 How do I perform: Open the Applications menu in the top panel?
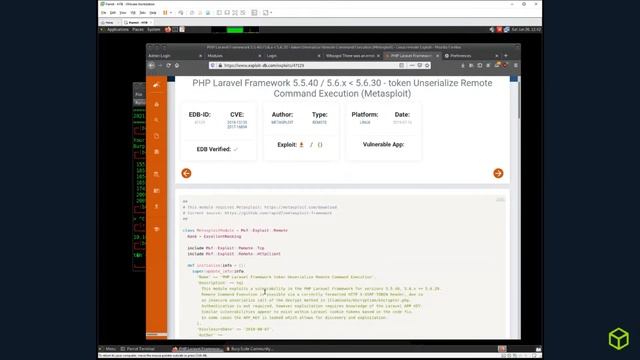pos(118,29)
